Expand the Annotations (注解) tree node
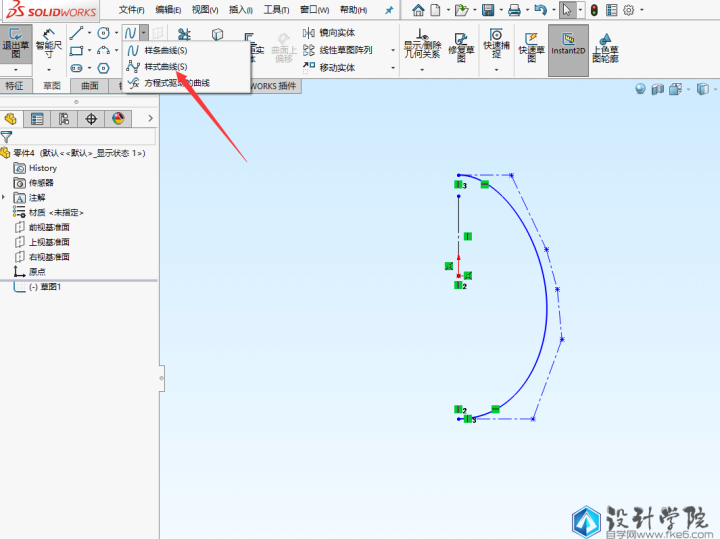The height and width of the screenshot is (539, 720). 5,198
